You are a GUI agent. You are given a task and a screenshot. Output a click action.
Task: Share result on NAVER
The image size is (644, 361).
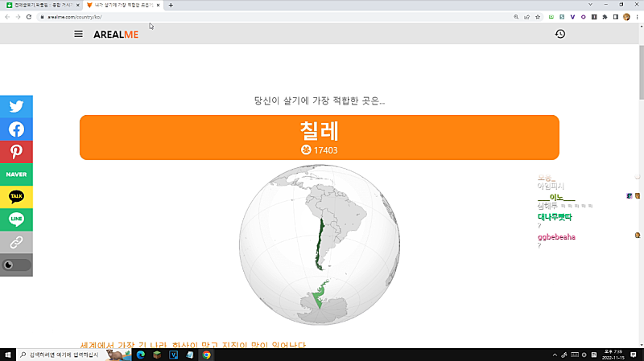[x=16, y=174]
